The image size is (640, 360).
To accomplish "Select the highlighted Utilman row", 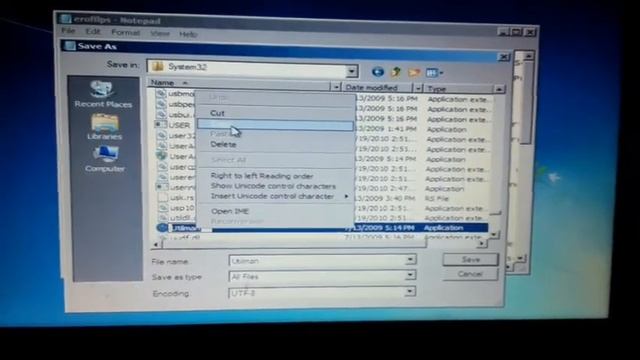I will [x=322, y=228].
